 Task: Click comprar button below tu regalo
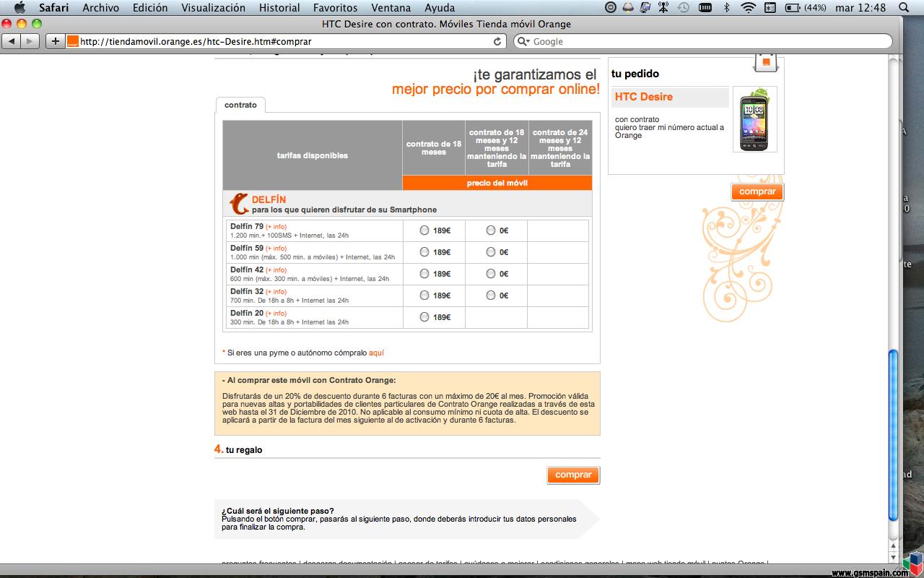(573, 475)
